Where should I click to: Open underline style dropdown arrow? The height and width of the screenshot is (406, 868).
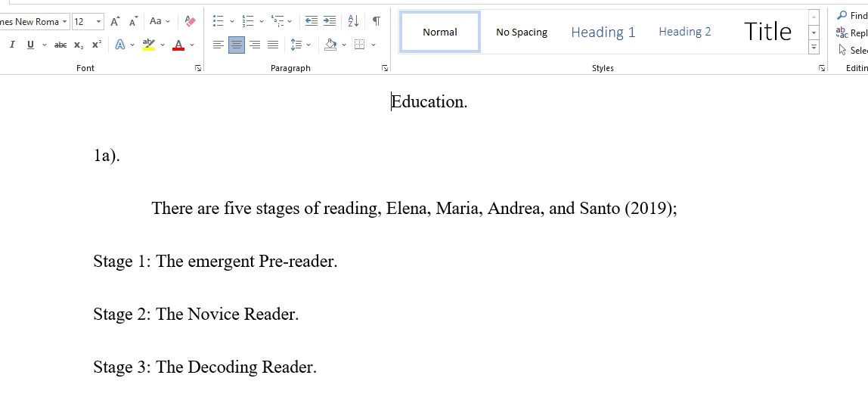pyautogui.click(x=45, y=45)
